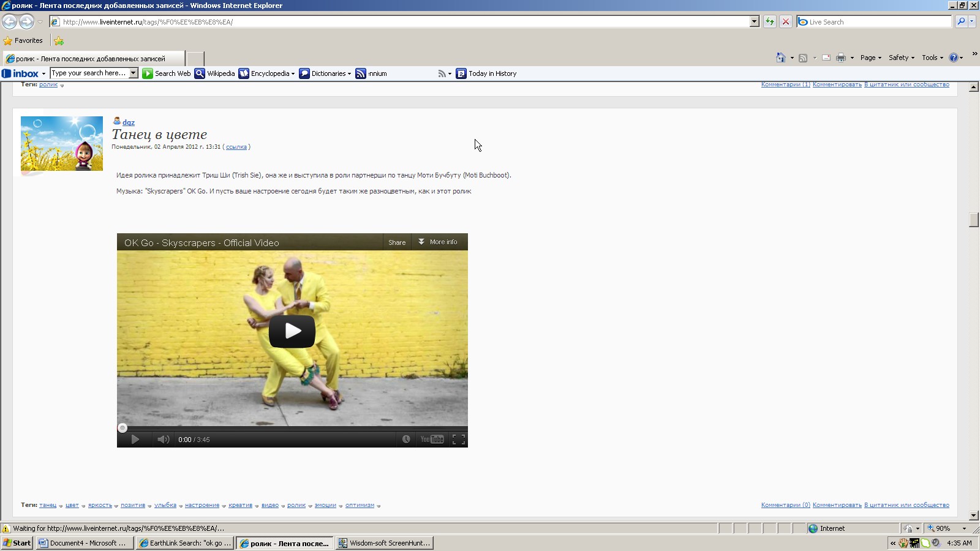Switch to EarthLink Search taskbar window

click(x=185, y=543)
